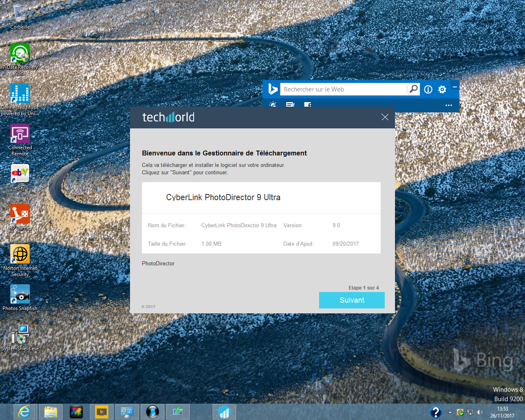Select the SystemShield.exe desktop icon

click(x=20, y=338)
